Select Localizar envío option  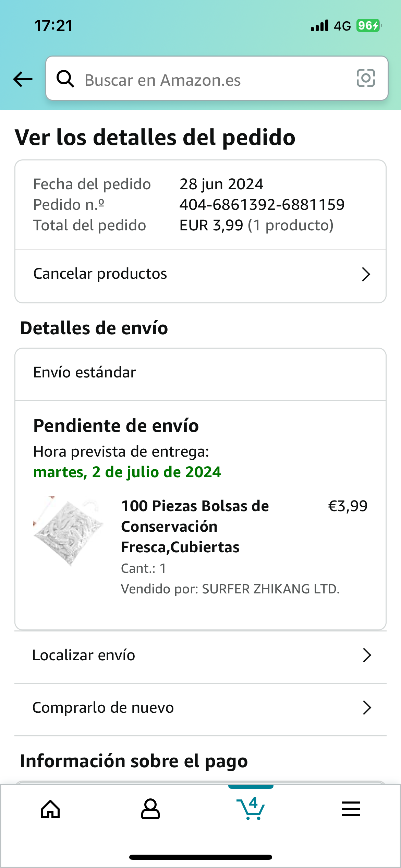click(84, 655)
